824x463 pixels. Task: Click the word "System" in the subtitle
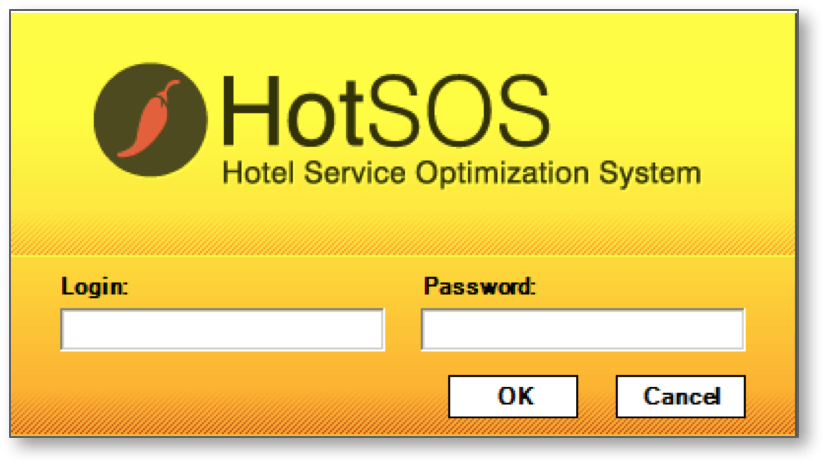pyautogui.click(x=650, y=173)
